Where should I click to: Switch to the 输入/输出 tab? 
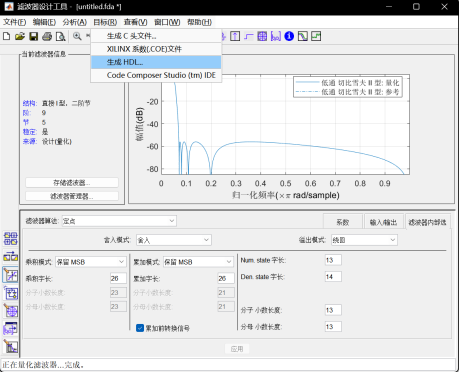pos(384,222)
